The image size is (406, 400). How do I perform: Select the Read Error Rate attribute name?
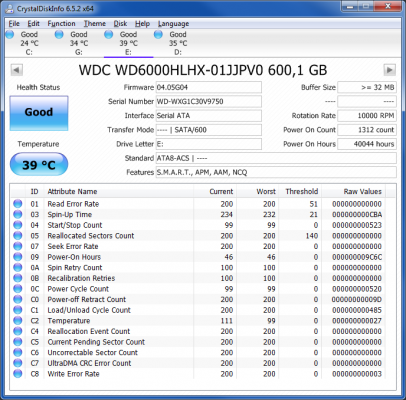click(x=73, y=204)
